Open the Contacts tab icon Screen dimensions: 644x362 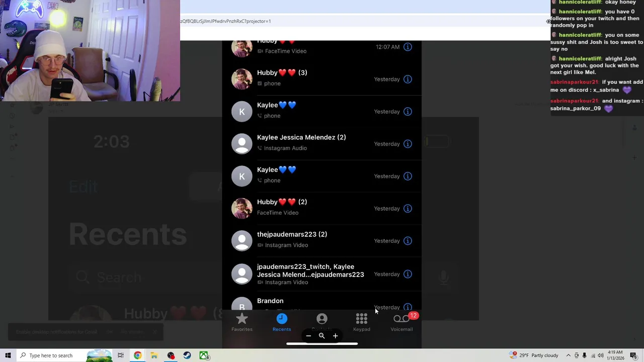(321, 320)
